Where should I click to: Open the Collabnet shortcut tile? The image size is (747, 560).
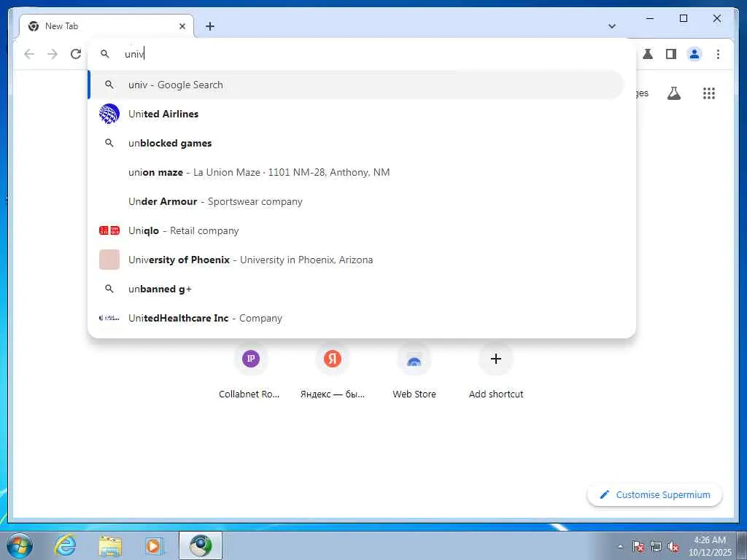point(251,369)
